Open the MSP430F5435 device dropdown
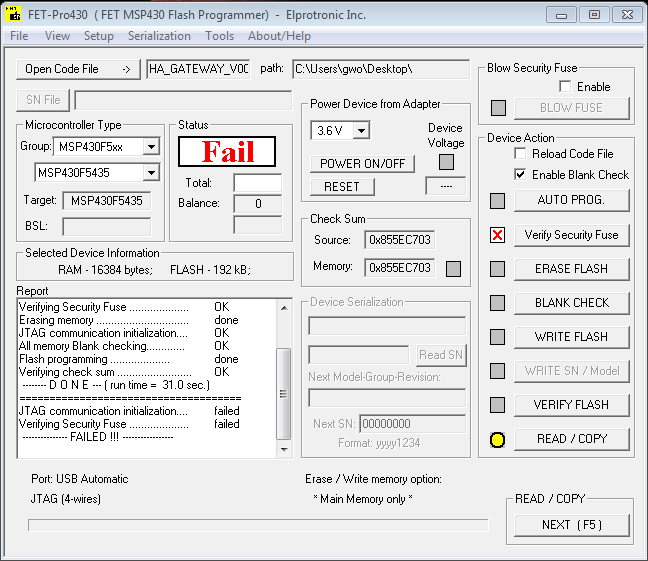Viewport: 648px width, 561px height. point(151,172)
